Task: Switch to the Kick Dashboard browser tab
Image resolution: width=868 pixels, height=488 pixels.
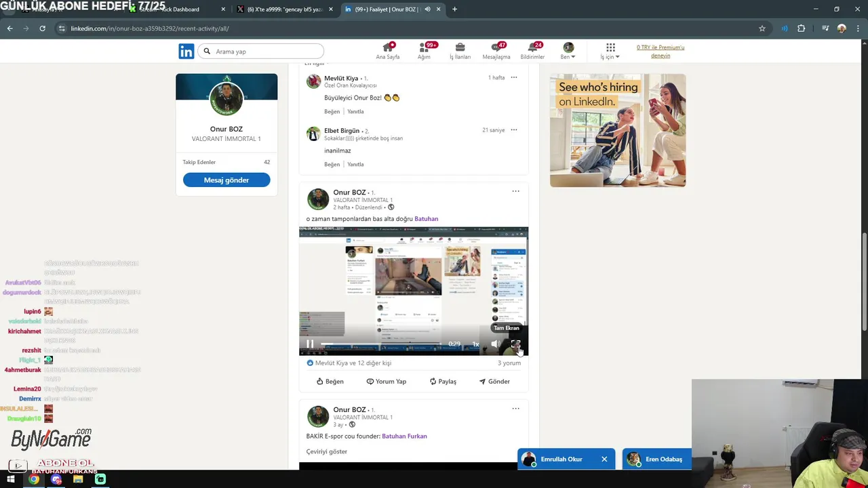Action: [x=176, y=9]
